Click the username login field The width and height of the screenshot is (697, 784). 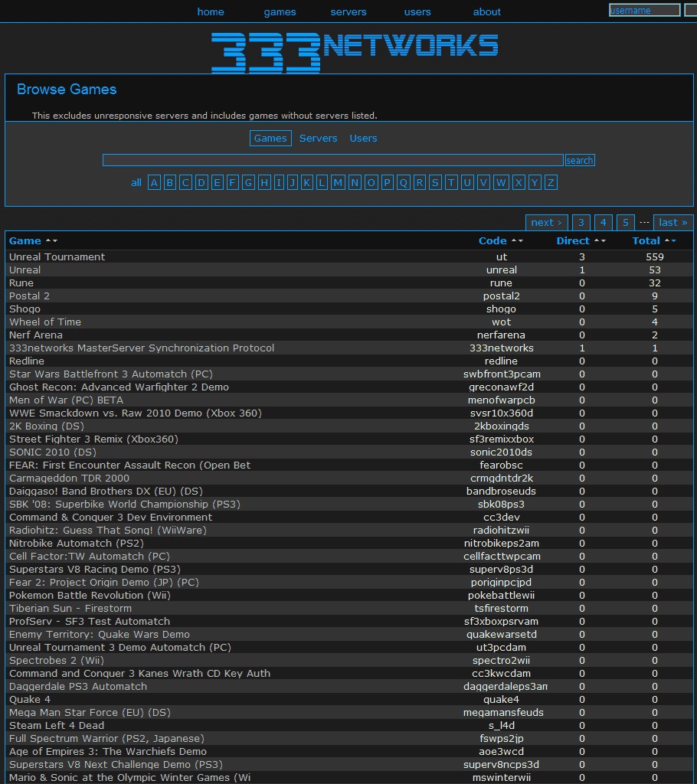[643, 9]
